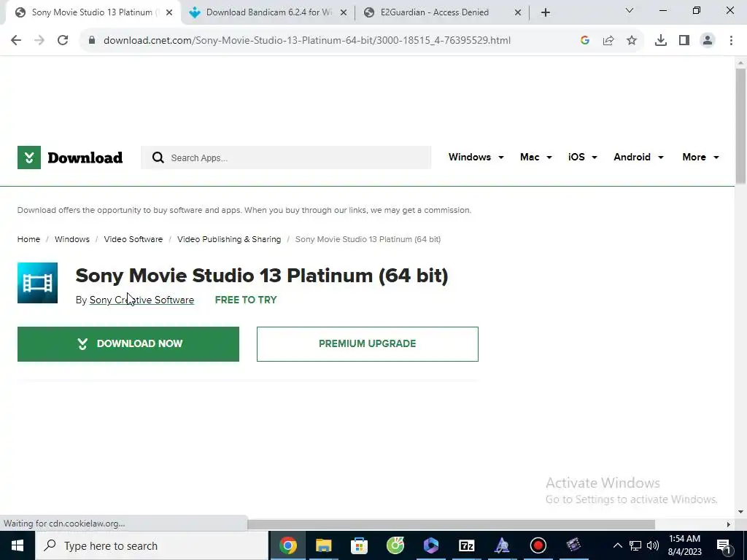Open clock showing 1:54 AM
The height and width of the screenshot is (560, 747).
[684, 545]
